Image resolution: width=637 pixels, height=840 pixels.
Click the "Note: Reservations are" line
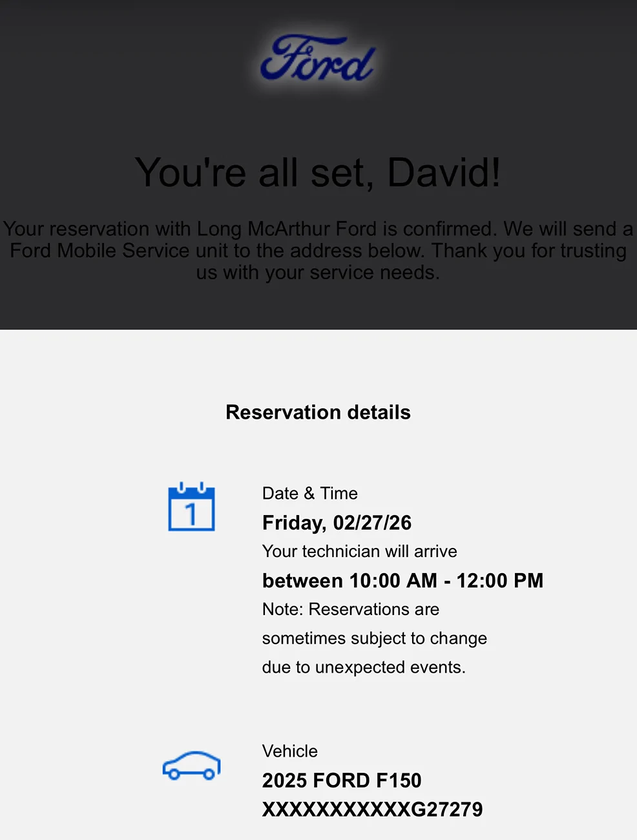(350, 609)
